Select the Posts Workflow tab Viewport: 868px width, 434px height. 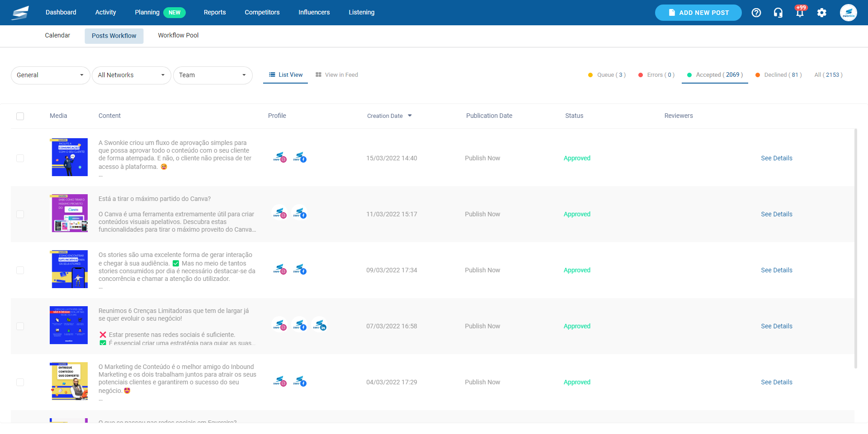pyautogui.click(x=114, y=36)
